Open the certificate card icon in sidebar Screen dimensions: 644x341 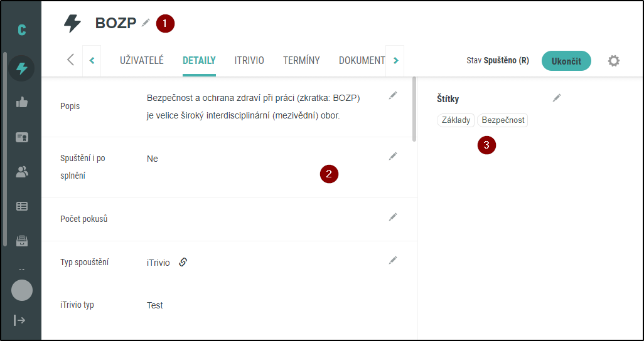point(21,137)
